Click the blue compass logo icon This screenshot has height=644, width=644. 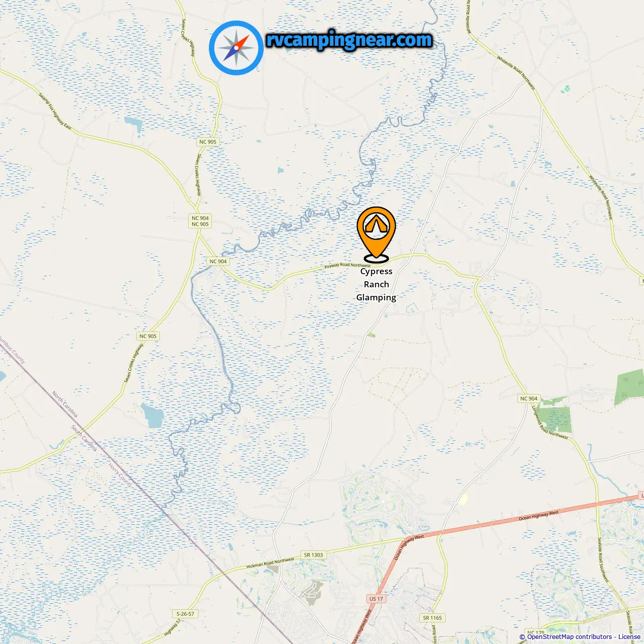[236, 48]
